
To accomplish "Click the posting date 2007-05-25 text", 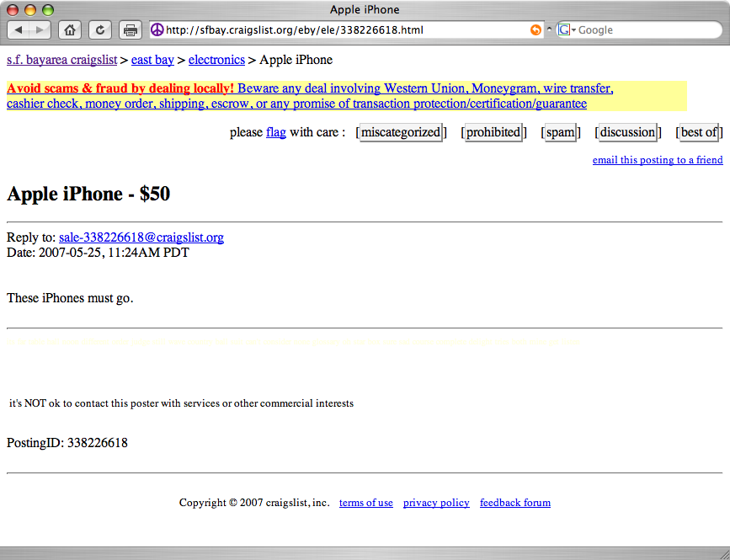I will [98, 253].
